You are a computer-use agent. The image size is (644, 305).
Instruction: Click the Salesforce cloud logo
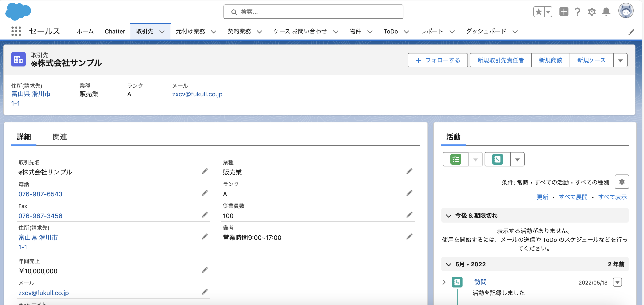tap(18, 11)
